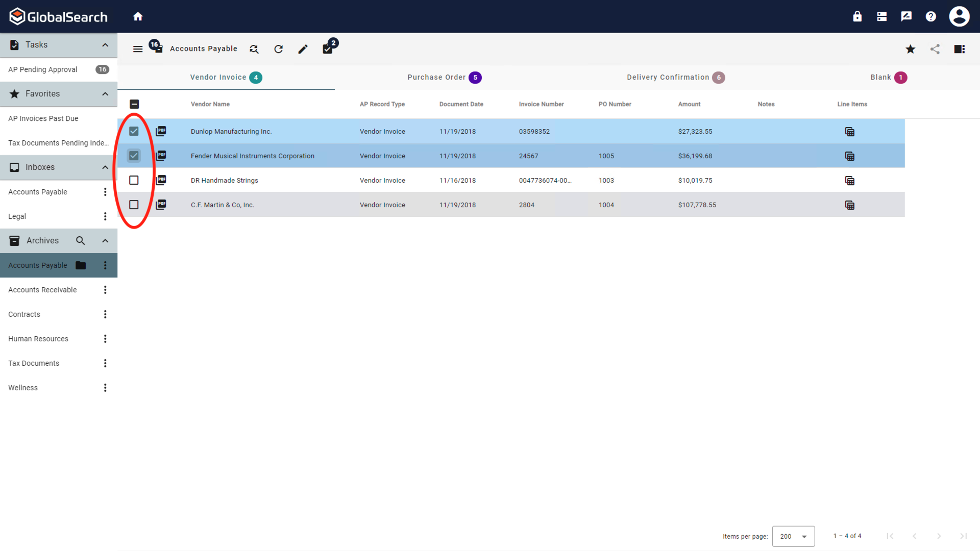
Task: Expand the Favorites section in sidebar
Action: coord(105,93)
